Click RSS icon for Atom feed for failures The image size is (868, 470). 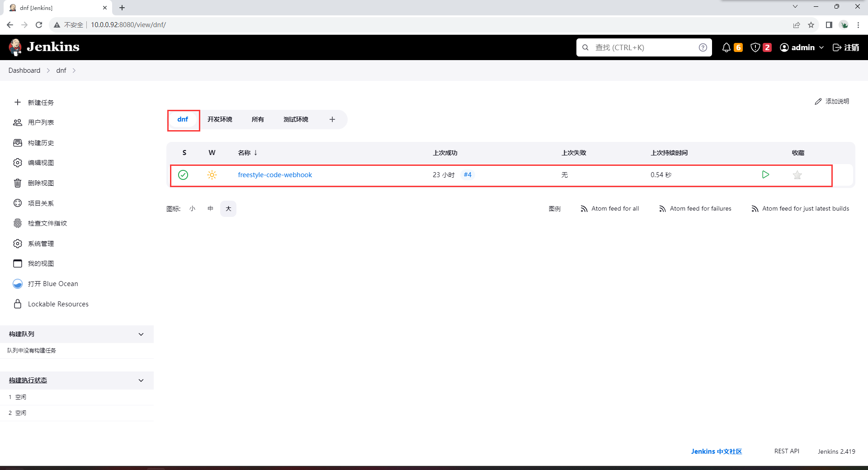(x=662, y=209)
